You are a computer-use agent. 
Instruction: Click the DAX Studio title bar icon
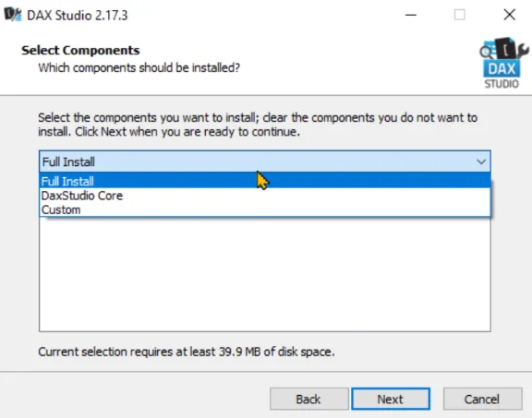point(13,15)
